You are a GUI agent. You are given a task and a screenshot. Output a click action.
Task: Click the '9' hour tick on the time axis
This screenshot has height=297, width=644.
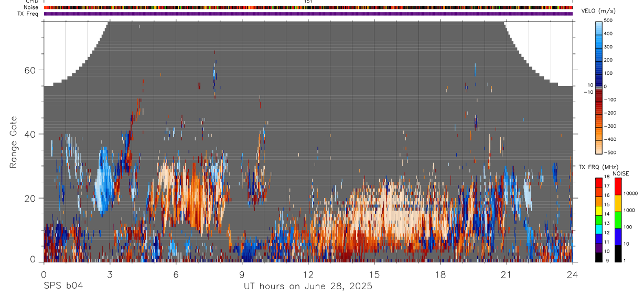point(242,274)
